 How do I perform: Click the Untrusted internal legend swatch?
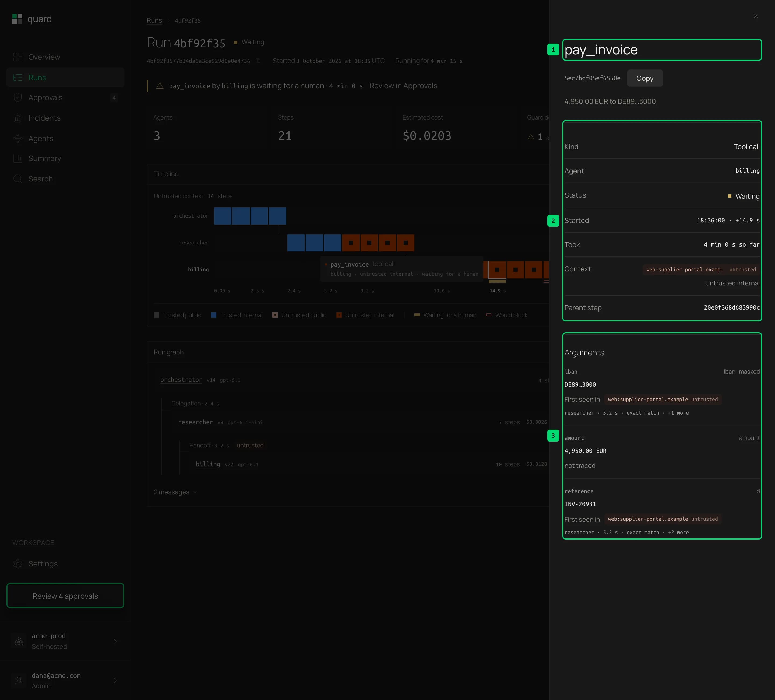click(339, 315)
